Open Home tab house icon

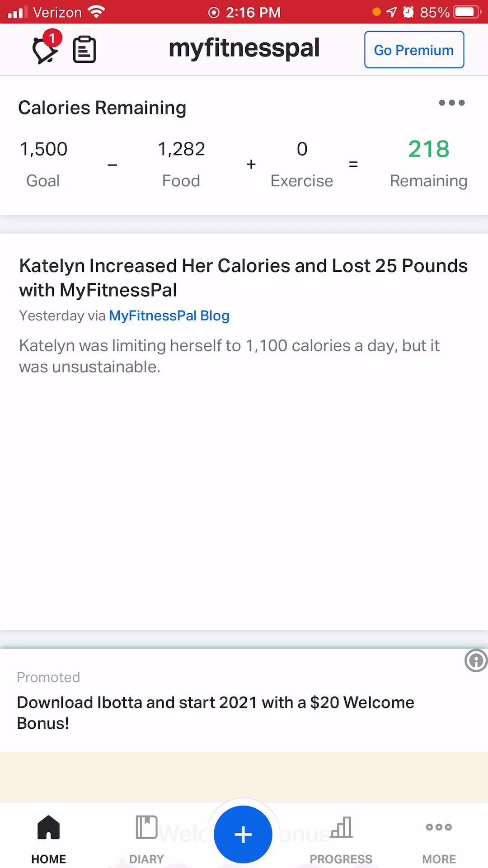pos(48,828)
